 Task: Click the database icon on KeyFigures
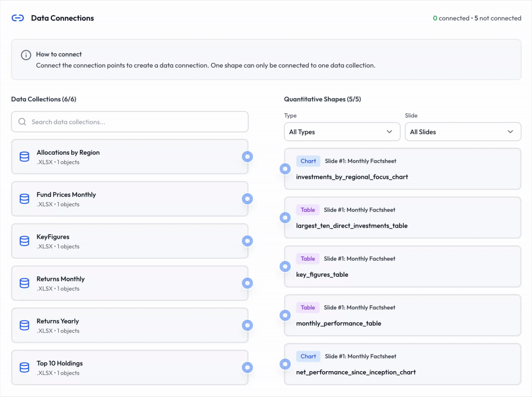click(x=24, y=241)
